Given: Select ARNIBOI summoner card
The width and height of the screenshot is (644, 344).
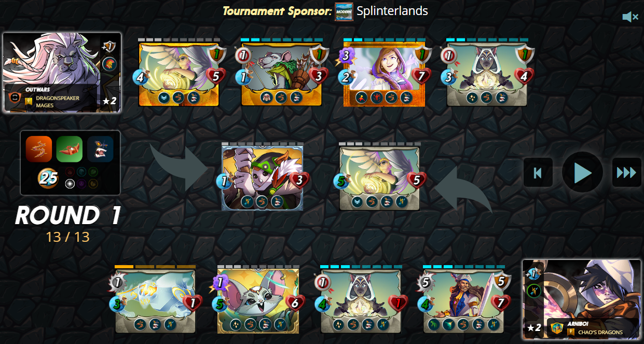Looking at the screenshot, I should tap(582, 299).
